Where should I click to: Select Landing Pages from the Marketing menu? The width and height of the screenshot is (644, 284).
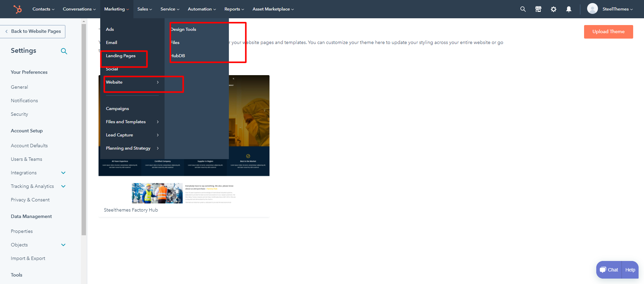tap(121, 56)
